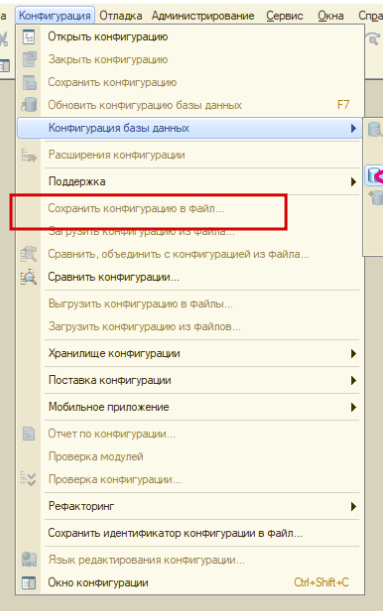Open Рефакторинг menu item
Viewport: 383px width, 611px height.
(190, 506)
